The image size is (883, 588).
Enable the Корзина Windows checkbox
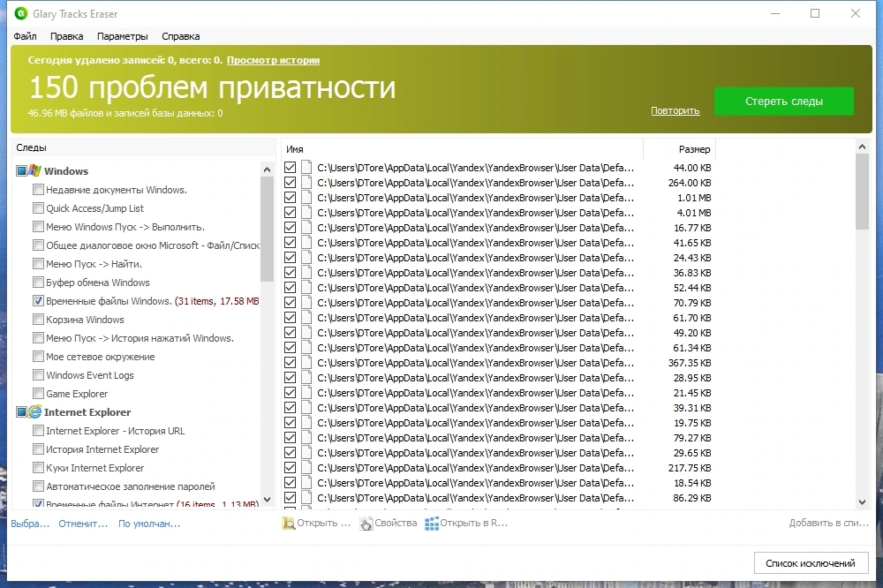[x=38, y=320]
